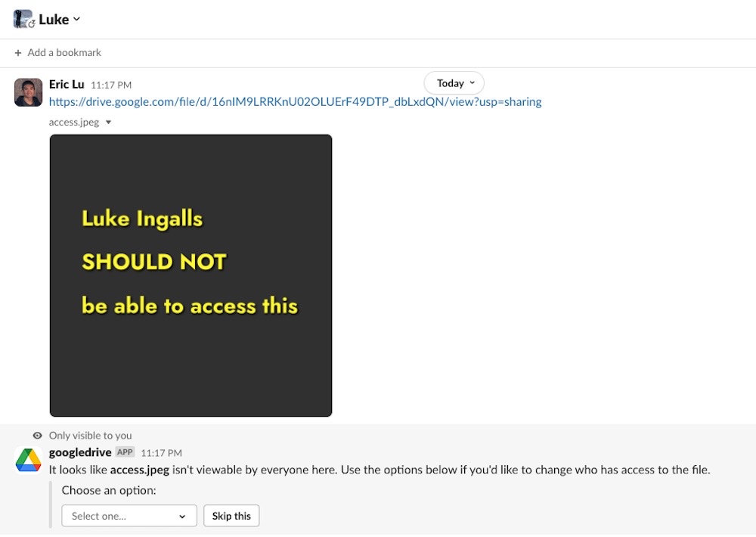Expand the access.jpeg file options arrow
This screenshot has width=756, height=537.
[x=108, y=122]
